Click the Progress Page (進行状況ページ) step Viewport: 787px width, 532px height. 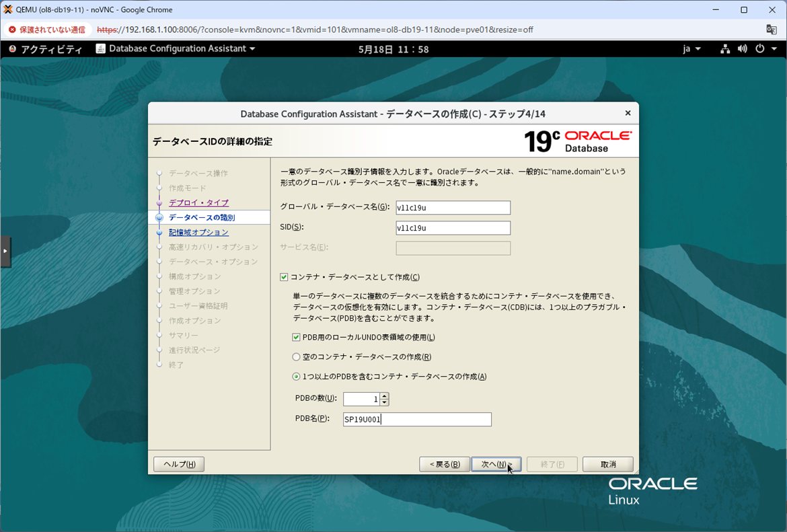coord(194,350)
